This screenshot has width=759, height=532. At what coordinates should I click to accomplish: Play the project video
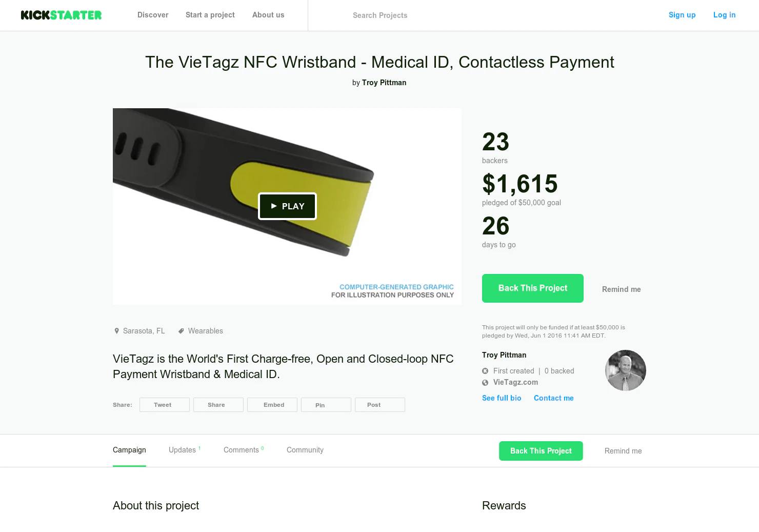287,206
